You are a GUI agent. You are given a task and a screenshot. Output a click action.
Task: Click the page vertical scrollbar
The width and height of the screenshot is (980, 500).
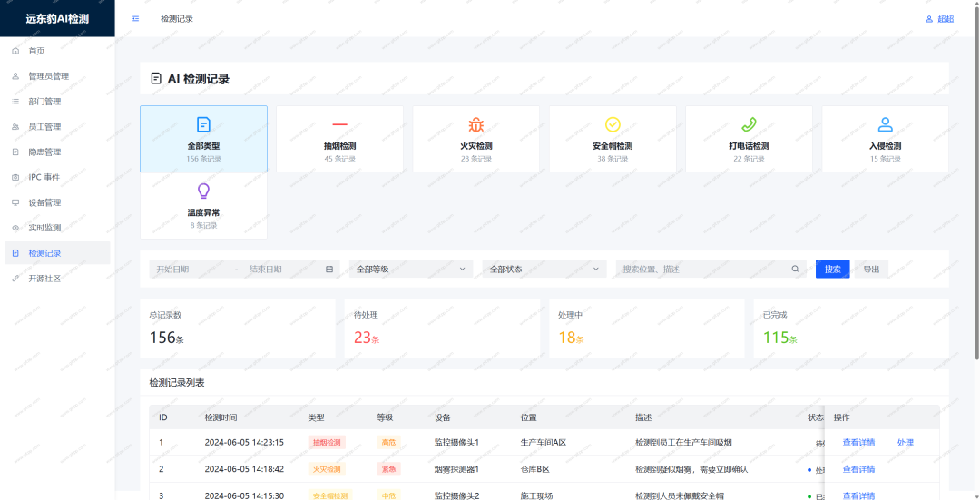click(977, 181)
